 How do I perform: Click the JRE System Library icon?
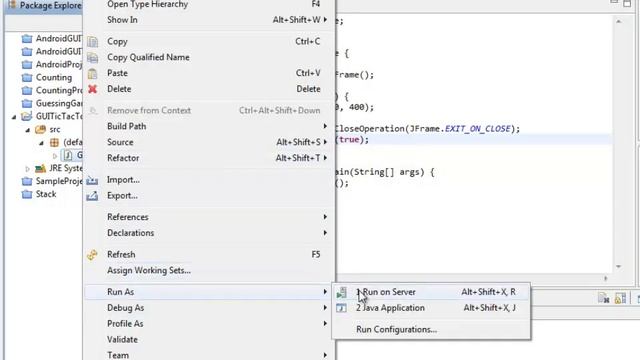(x=40, y=168)
